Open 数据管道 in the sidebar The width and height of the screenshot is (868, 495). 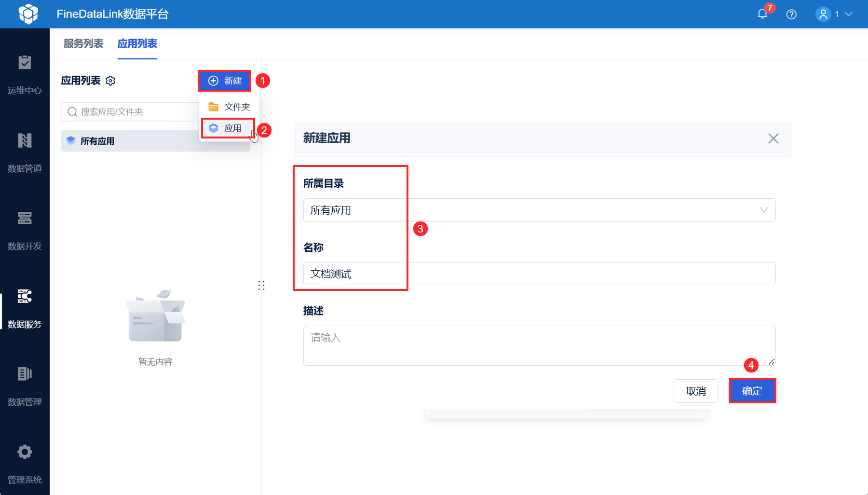point(25,153)
